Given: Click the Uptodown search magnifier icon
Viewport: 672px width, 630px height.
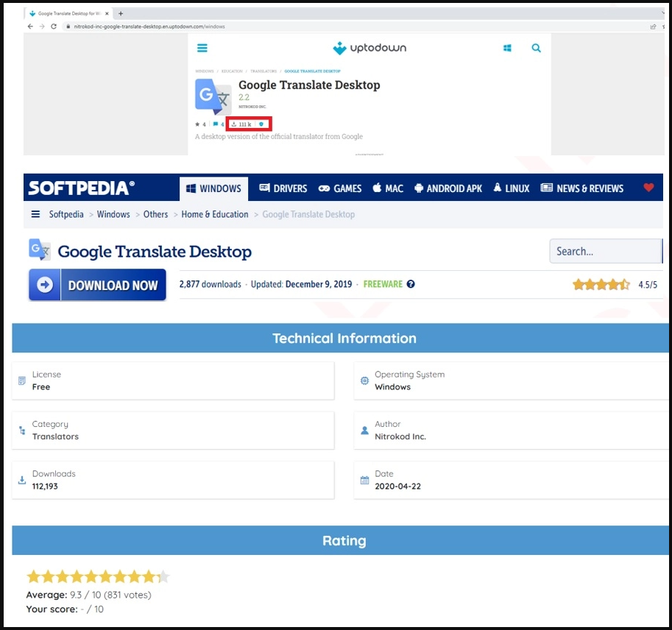Looking at the screenshot, I should pos(536,48).
